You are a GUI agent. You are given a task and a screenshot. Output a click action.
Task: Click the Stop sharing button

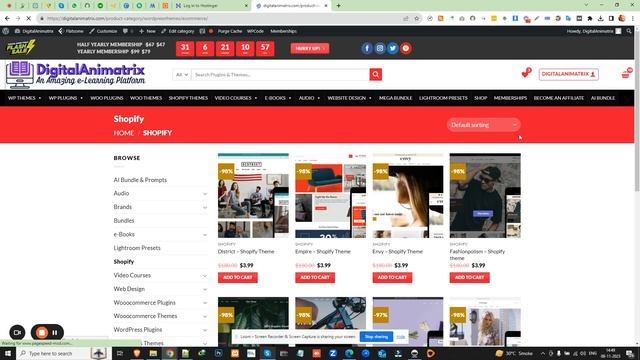pos(376,337)
